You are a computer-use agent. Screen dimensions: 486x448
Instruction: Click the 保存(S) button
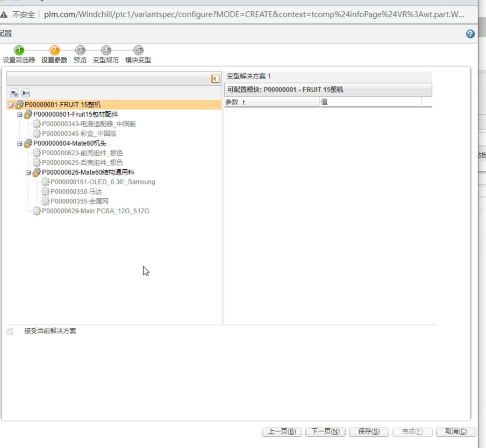[x=369, y=431]
